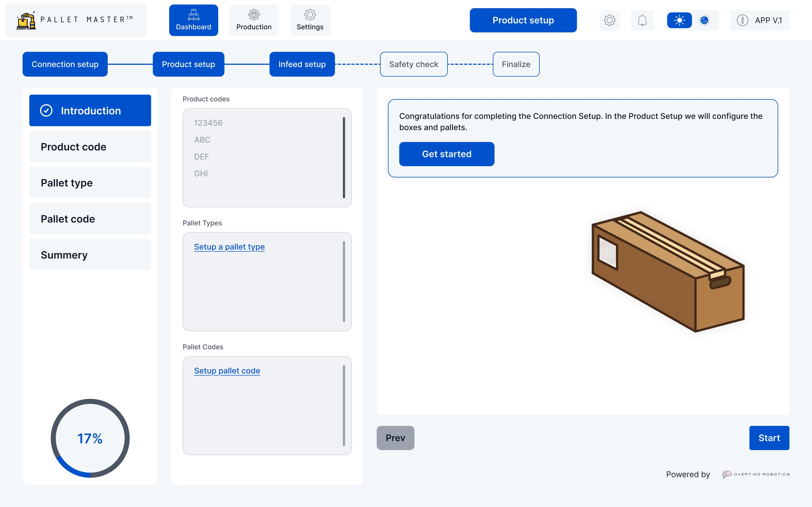Select product code ABC in list

[x=202, y=139]
